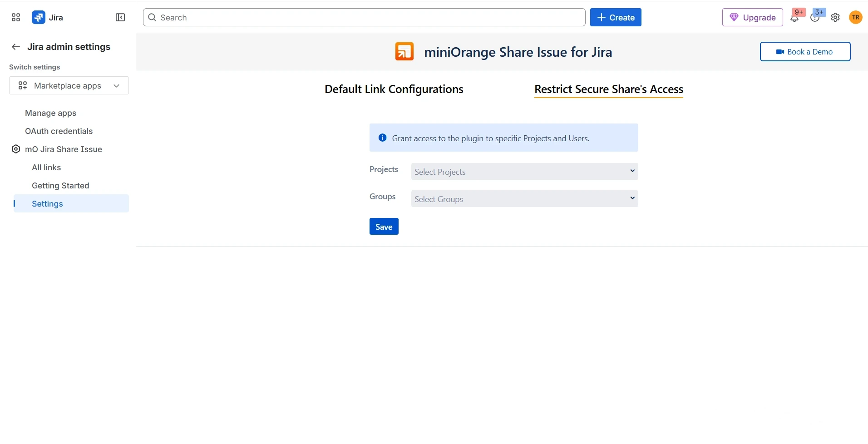Click the miniOrange app logo
This screenshot has height=444, width=868.
[404, 51]
